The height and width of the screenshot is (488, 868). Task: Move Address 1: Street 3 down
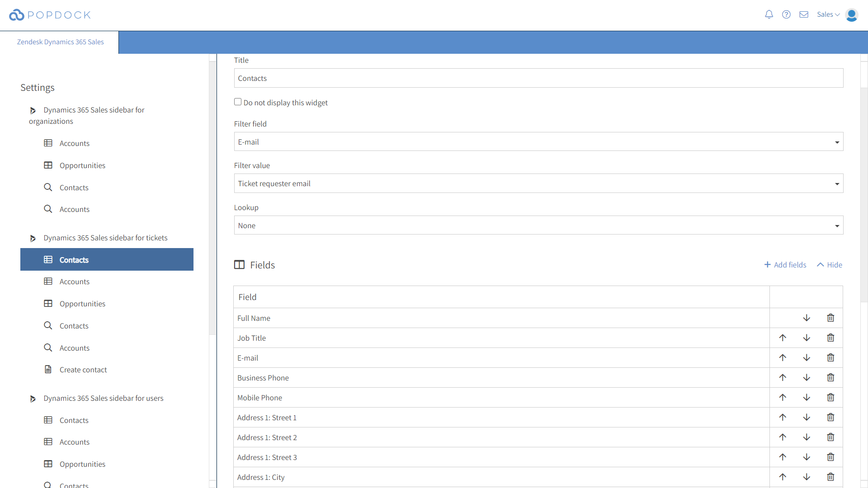click(807, 457)
